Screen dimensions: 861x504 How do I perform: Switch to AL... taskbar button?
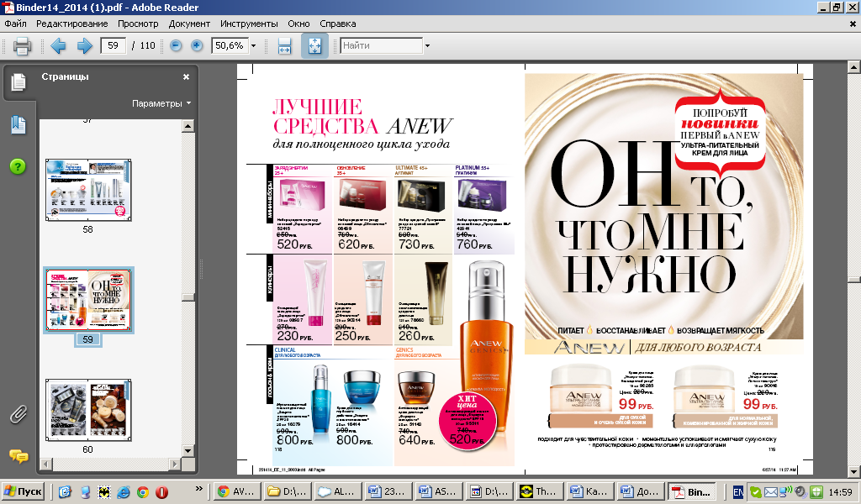(x=338, y=491)
